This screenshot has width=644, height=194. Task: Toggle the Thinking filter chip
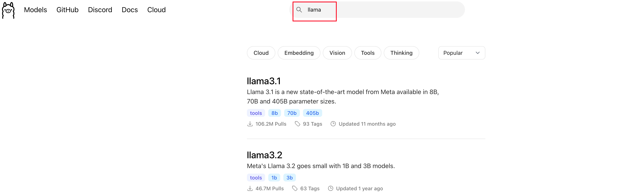pyautogui.click(x=401, y=53)
